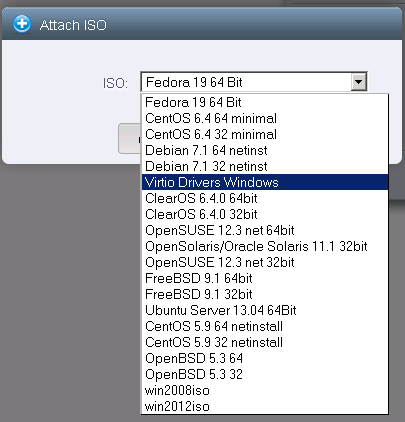The width and height of the screenshot is (405, 422).
Task: Choose CentOS 6.4 64 minimal option
Action: click(265, 118)
